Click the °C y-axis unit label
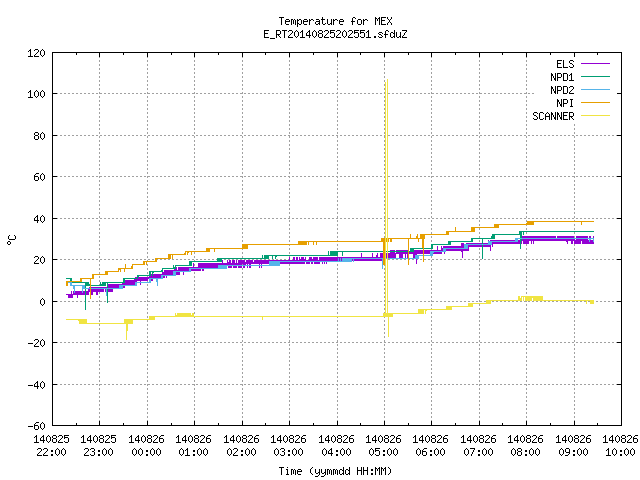Screen dimensions: 640x480 pyautogui.click(x=11, y=240)
